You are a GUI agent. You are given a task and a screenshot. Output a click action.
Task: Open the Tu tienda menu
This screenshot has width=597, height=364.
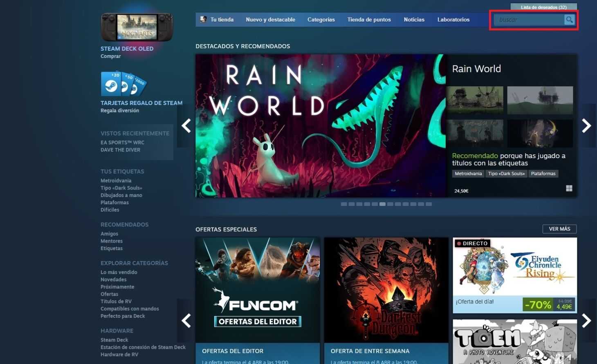(x=222, y=20)
